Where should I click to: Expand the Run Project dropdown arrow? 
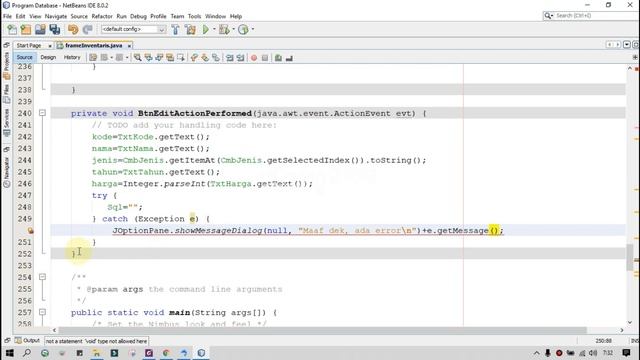click(x=214, y=29)
